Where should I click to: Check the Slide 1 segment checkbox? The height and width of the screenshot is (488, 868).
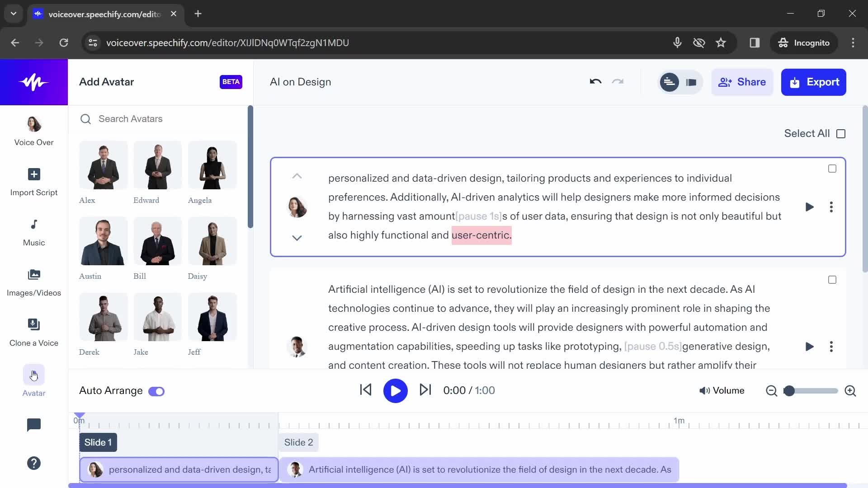(x=832, y=169)
